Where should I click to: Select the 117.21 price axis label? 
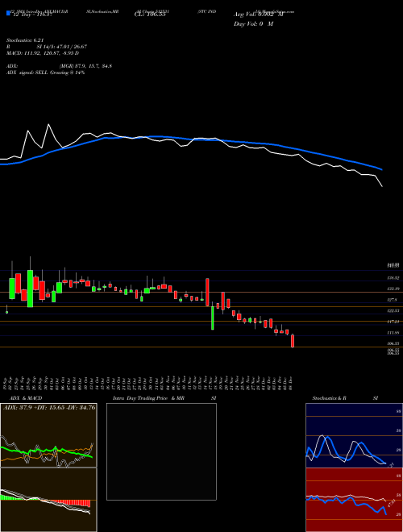tap(394, 322)
